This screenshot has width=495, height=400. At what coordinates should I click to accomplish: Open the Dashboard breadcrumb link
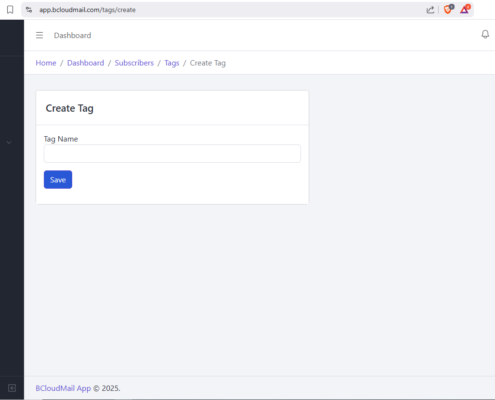click(x=86, y=63)
